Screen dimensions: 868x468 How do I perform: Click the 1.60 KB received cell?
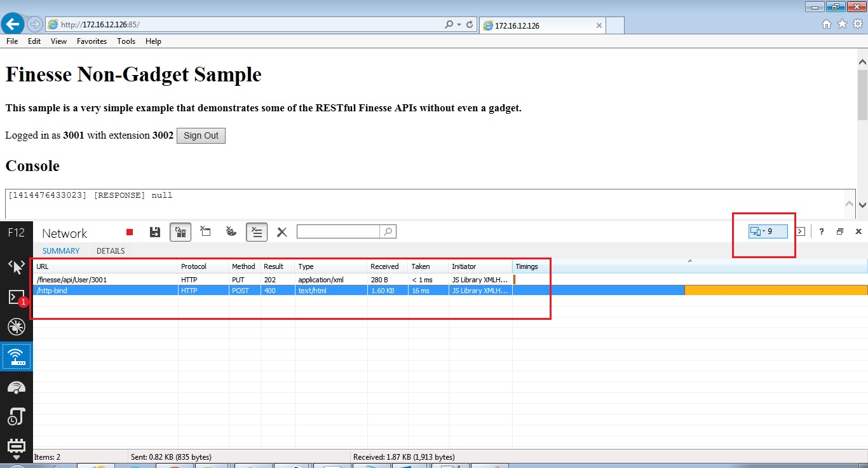383,291
